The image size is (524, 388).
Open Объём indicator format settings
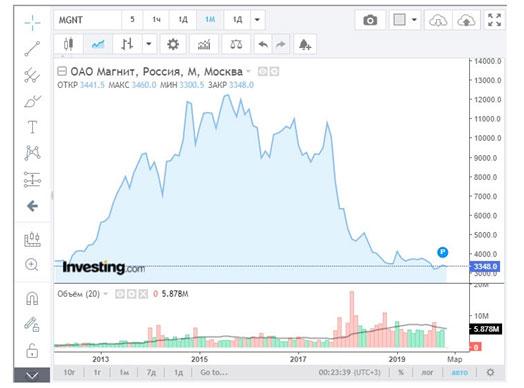coord(132,294)
